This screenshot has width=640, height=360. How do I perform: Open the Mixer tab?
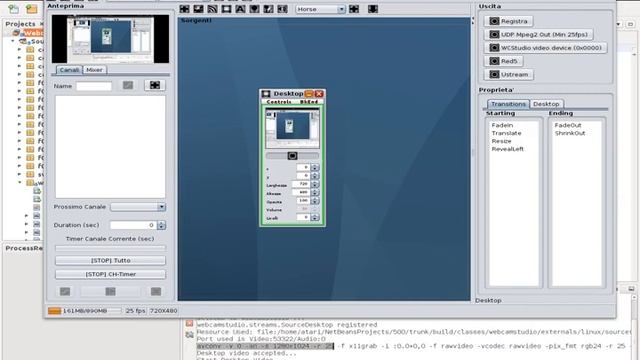point(94,70)
